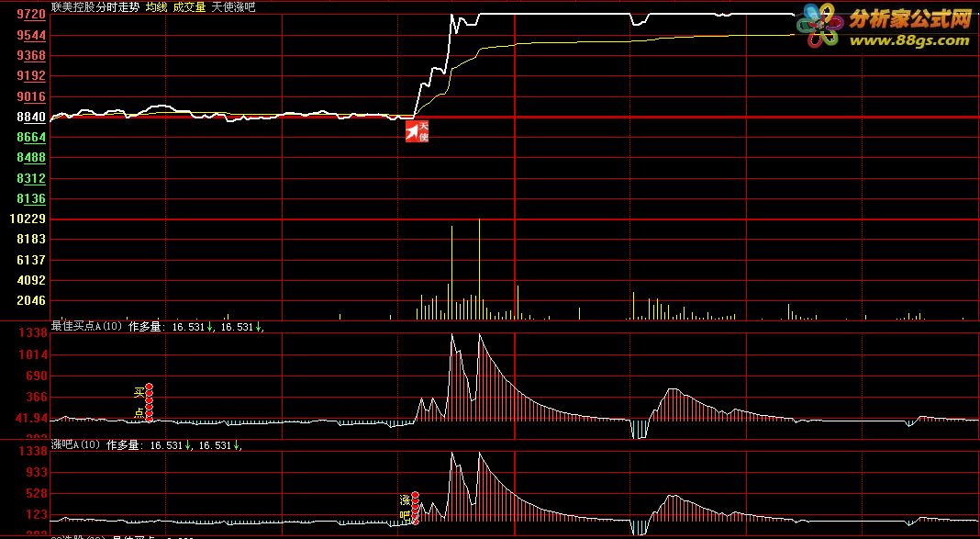Click the 9544 price axis label
The image size is (980, 539).
click(30, 35)
